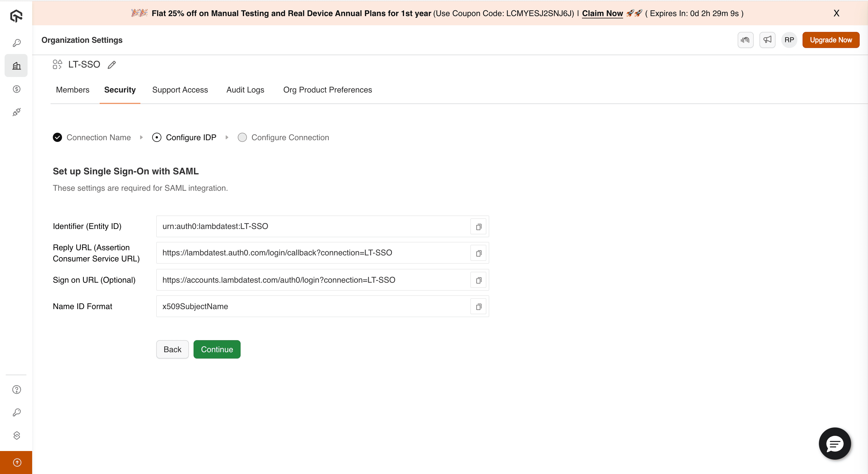Click the Continue button

pos(217,349)
